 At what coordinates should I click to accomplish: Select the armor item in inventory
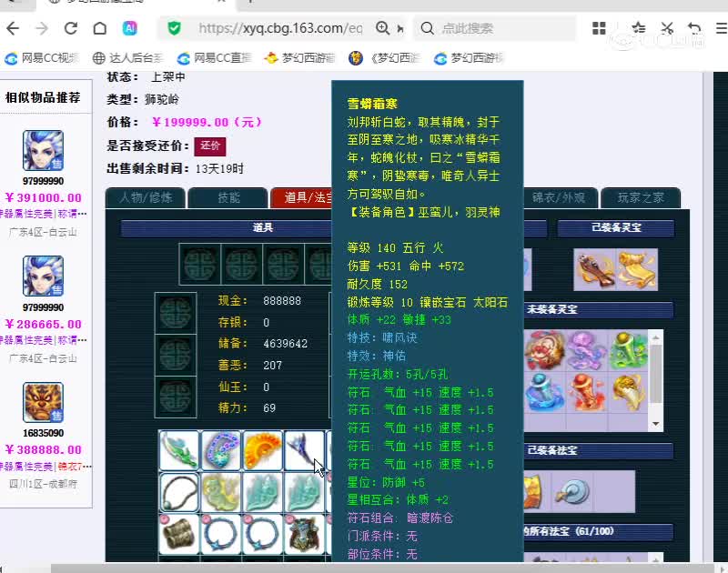point(304,534)
